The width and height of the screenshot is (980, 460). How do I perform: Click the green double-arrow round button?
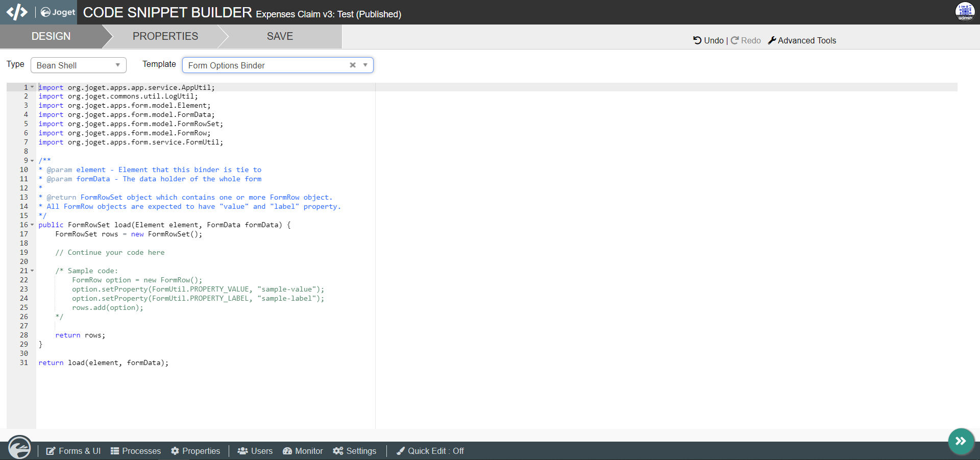(961, 441)
